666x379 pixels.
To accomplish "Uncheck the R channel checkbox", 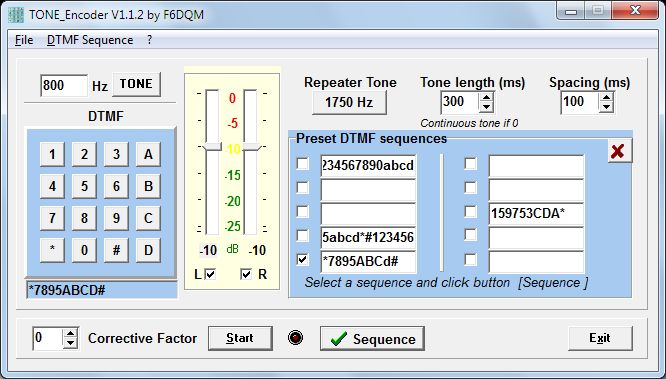I will [246, 274].
